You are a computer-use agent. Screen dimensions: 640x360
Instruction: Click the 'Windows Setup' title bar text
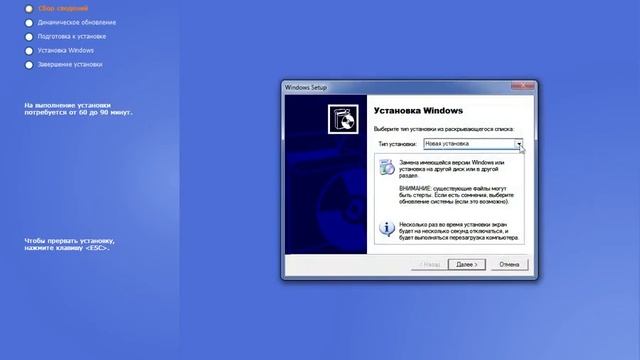[306, 87]
